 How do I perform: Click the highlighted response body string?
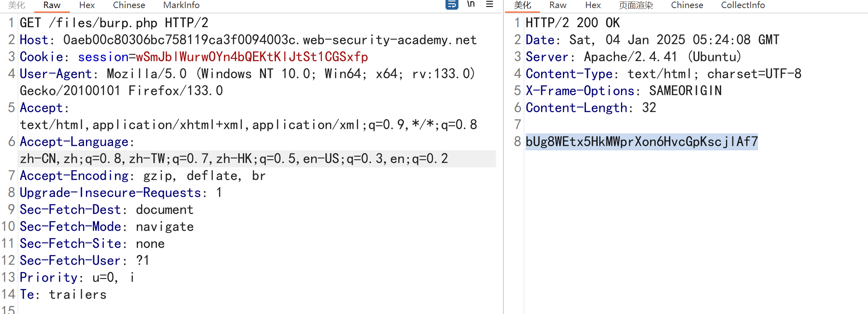pos(641,142)
